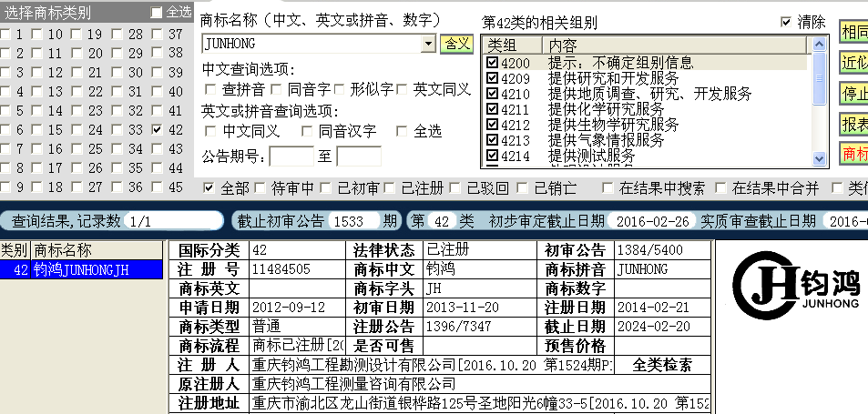The image size is (868, 414).
Task: Click the green 停止 button
Action: [x=854, y=94]
